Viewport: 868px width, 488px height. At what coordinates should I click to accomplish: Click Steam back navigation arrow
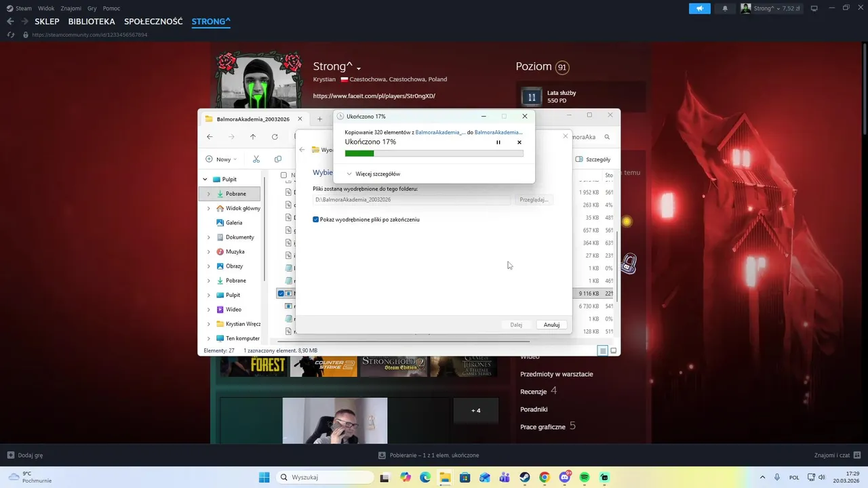pyautogui.click(x=10, y=22)
